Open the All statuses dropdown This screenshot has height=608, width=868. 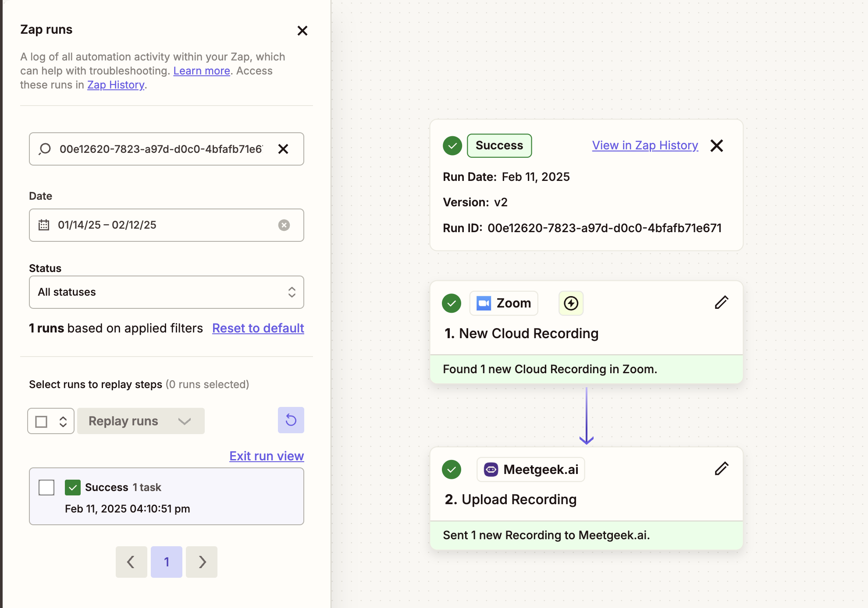[166, 292]
